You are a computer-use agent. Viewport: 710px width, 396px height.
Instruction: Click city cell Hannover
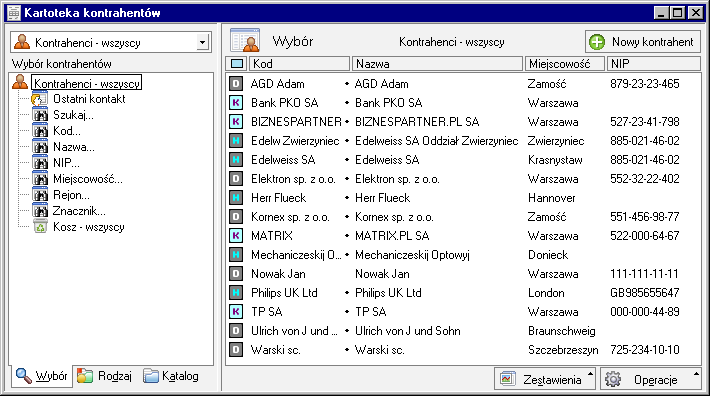[552, 198]
